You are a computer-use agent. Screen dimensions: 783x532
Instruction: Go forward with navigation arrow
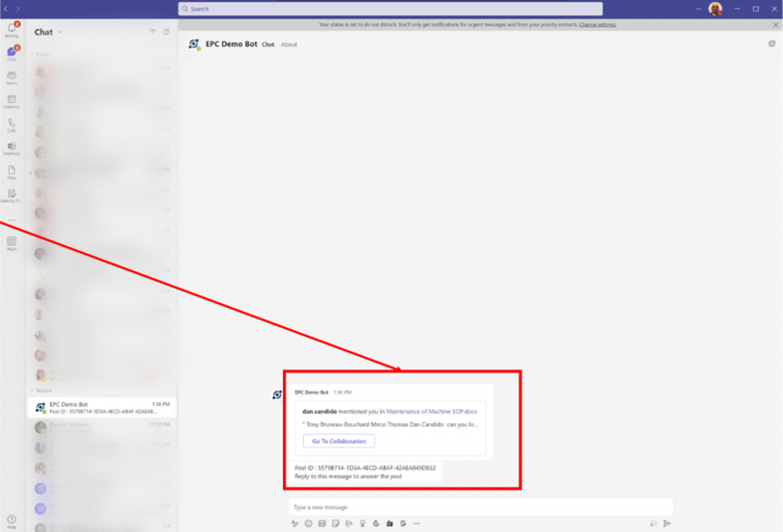point(18,9)
